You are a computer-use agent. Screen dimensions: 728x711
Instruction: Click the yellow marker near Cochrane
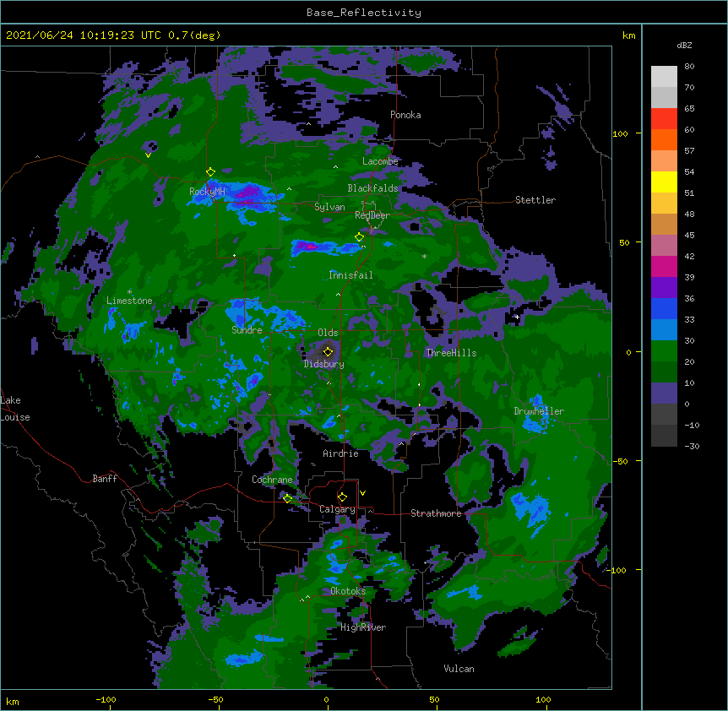[287, 498]
